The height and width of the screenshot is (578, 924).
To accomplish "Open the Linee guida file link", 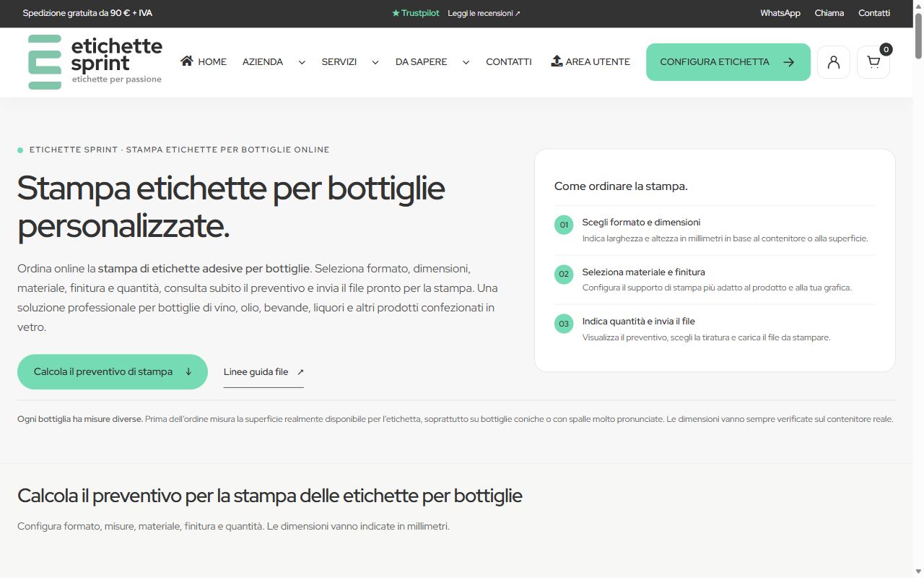I will (x=263, y=372).
